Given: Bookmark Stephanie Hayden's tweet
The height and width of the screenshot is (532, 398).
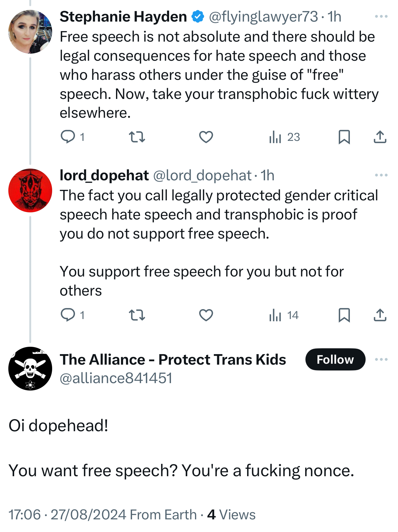Looking at the screenshot, I should (344, 137).
